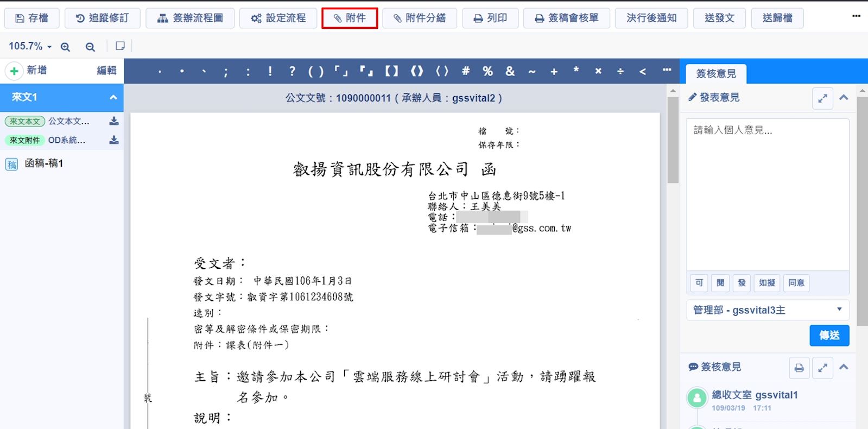Click the 送發文 button

(720, 18)
